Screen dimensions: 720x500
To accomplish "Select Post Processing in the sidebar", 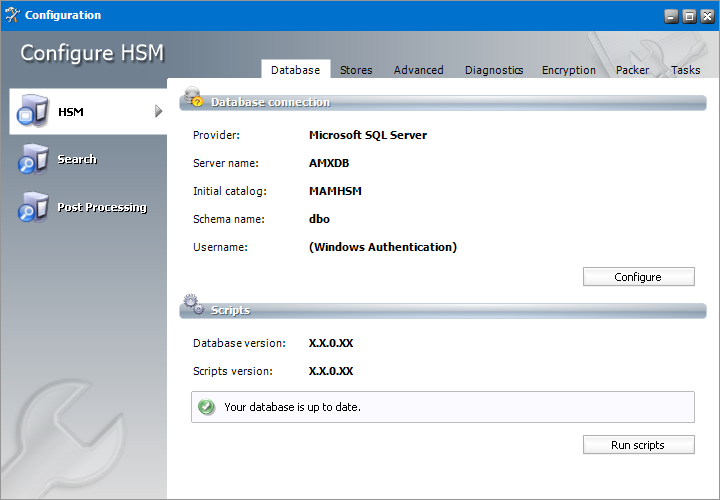I will (x=101, y=208).
